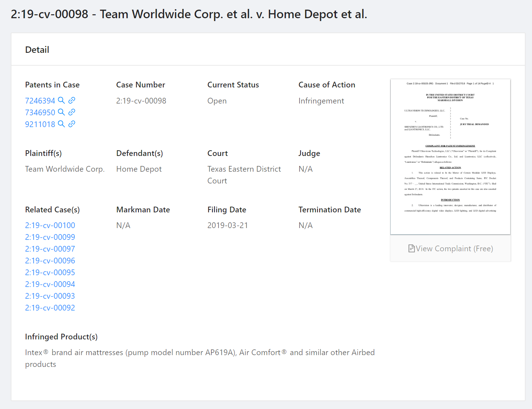Click defendant name Home Depot

(139, 169)
